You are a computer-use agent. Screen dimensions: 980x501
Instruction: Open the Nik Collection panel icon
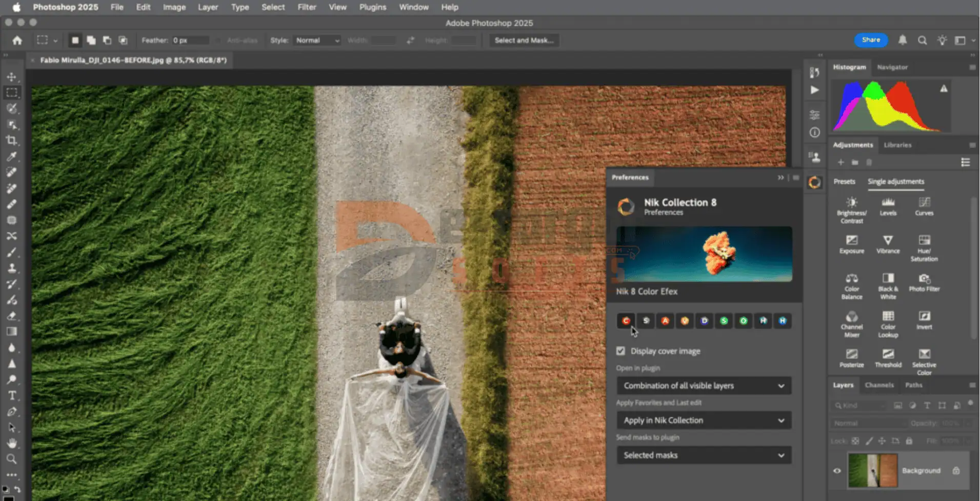(x=814, y=183)
